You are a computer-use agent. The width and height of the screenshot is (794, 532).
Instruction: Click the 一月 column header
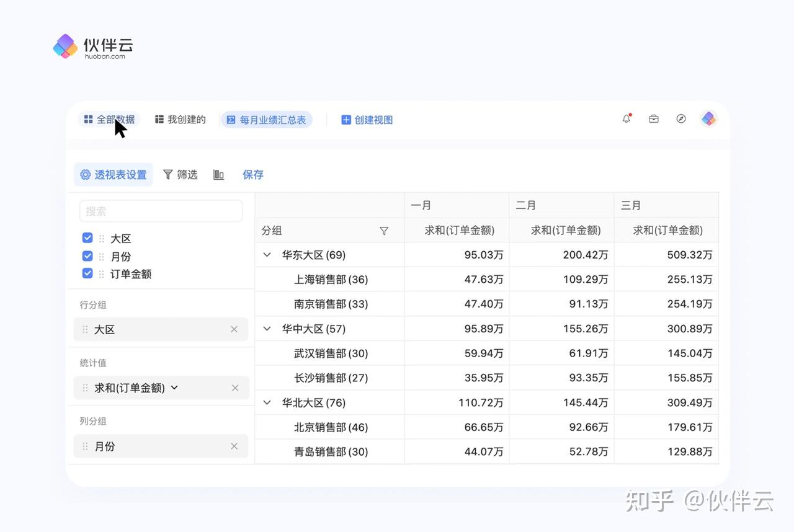tap(457, 205)
